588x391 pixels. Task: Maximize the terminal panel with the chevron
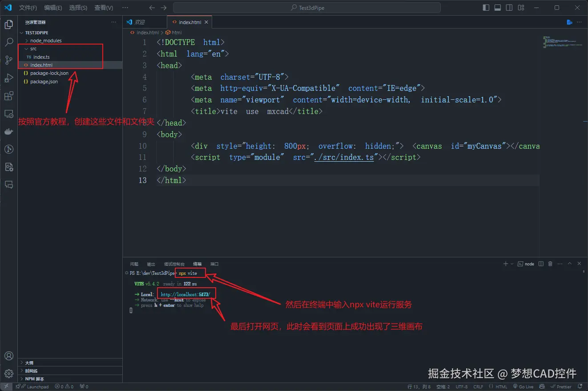pyautogui.click(x=570, y=264)
